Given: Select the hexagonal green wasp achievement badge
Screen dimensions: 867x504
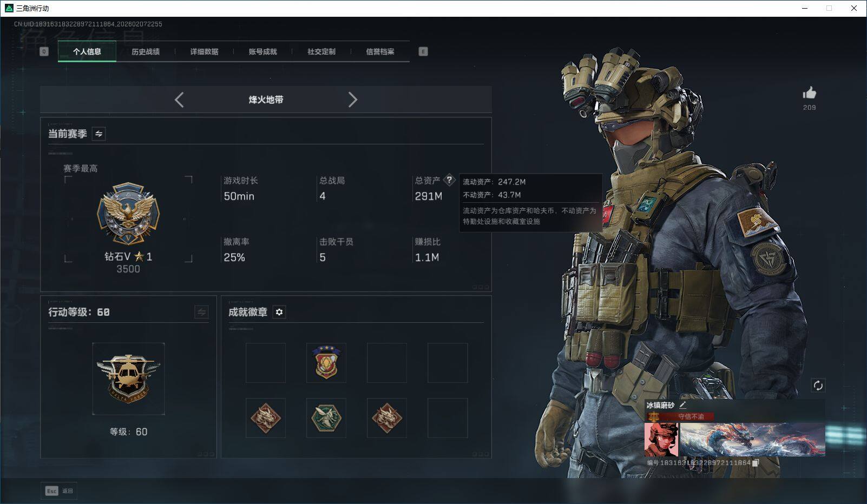Looking at the screenshot, I should (x=326, y=418).
